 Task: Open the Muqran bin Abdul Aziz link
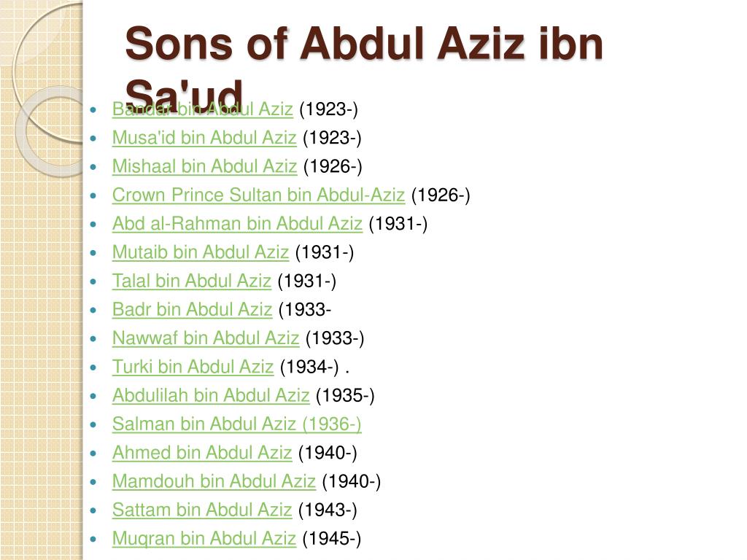pyautogui.click(x=204, y=538)
